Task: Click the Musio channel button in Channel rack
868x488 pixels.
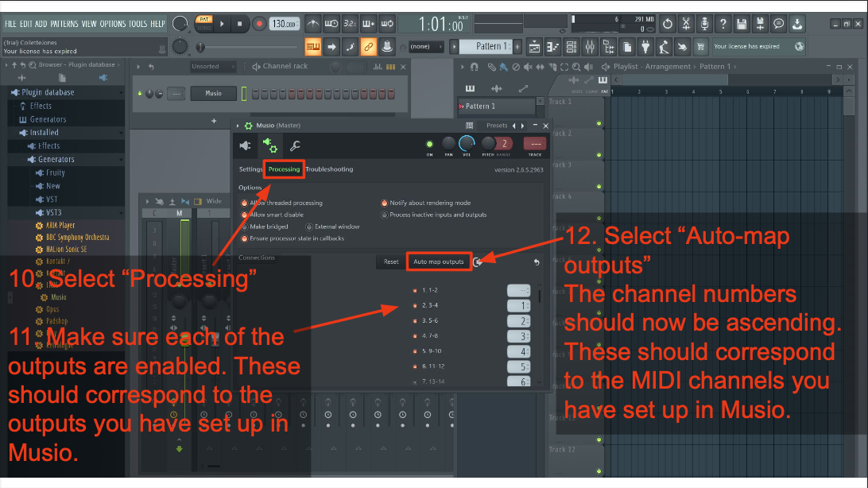Action: pyautogui.click(x=213, y=94)
